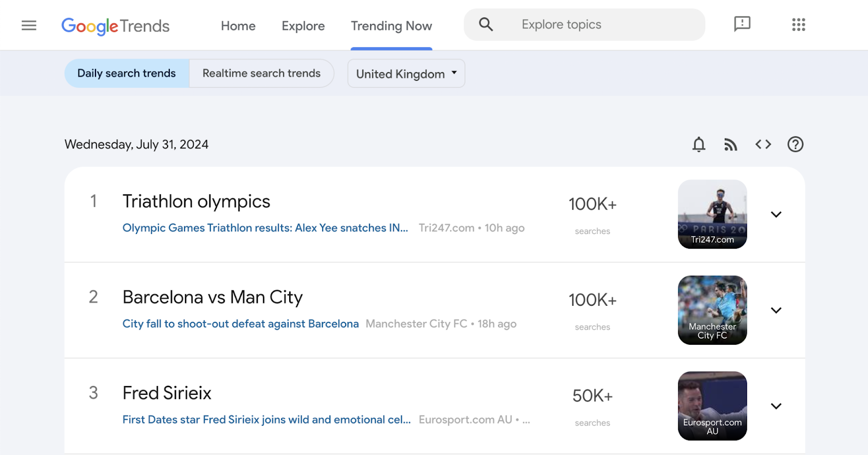Open the help question mark icon
868x455 pixels.
795,144
